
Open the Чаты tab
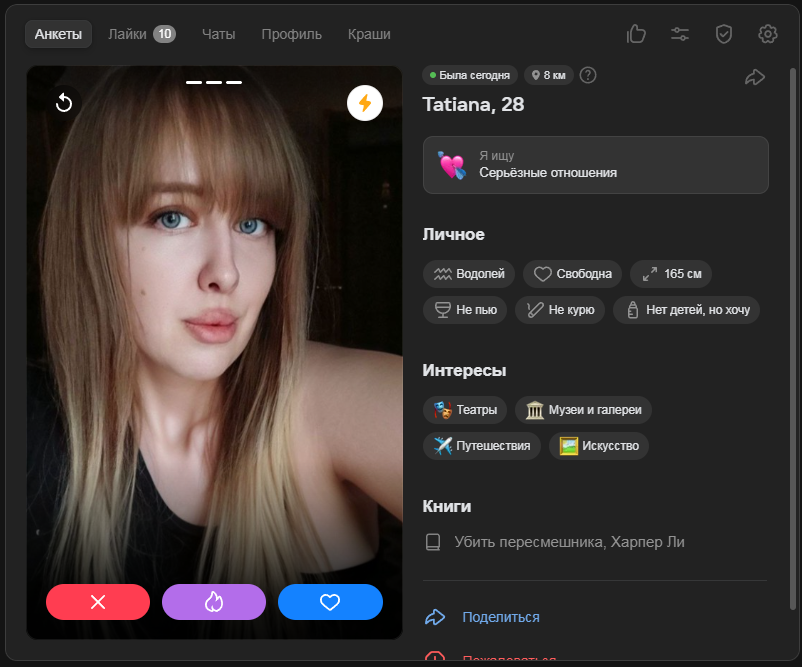(218, 34)
